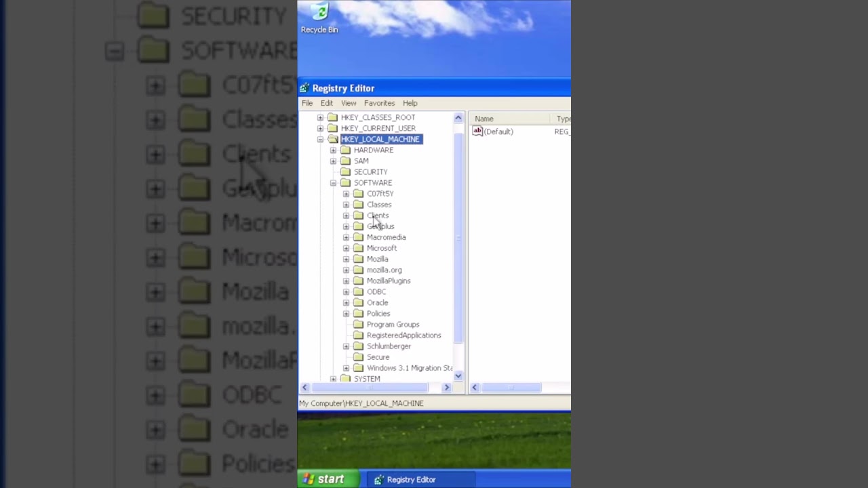Click the (Default) string value icon

coord(477,131)
